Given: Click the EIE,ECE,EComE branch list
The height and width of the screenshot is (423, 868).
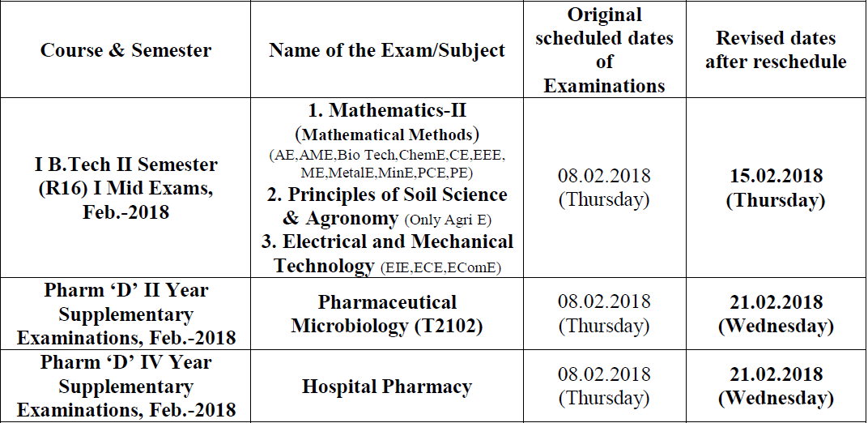Looking at the screenshot, I should pos(440,268).
